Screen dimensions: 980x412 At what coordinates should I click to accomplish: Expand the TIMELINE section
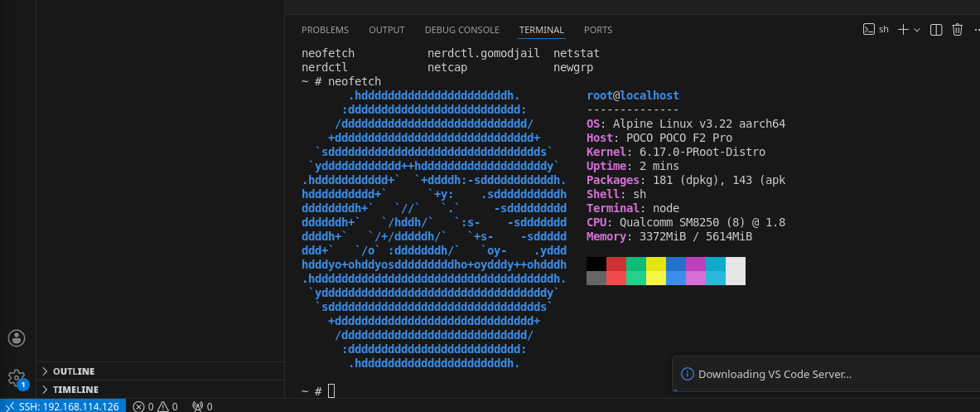click(x=75, y=390)
